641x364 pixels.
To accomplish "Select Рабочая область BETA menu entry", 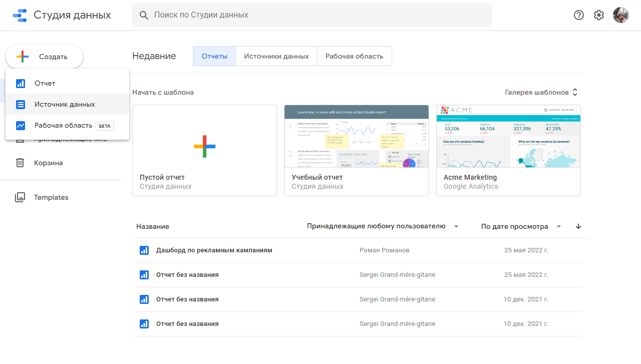I will click(x=64, y=126).
